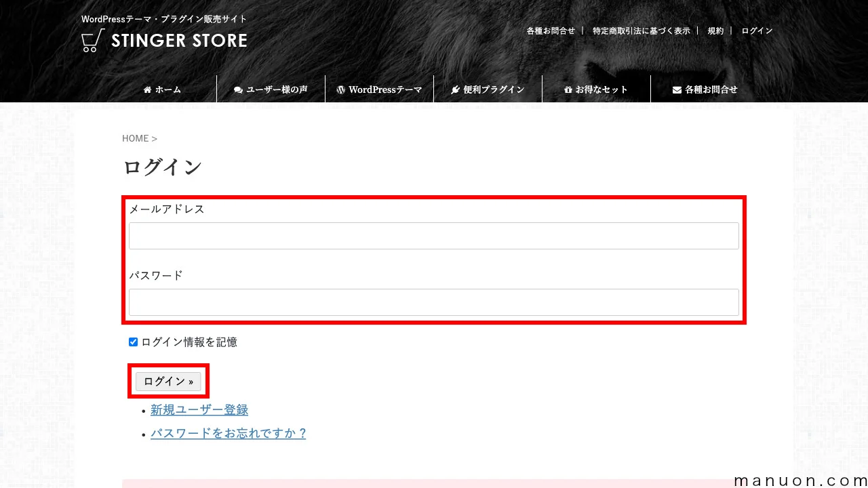Toggle the ログイン情報を記憶 checkbox

click(134, 342)
